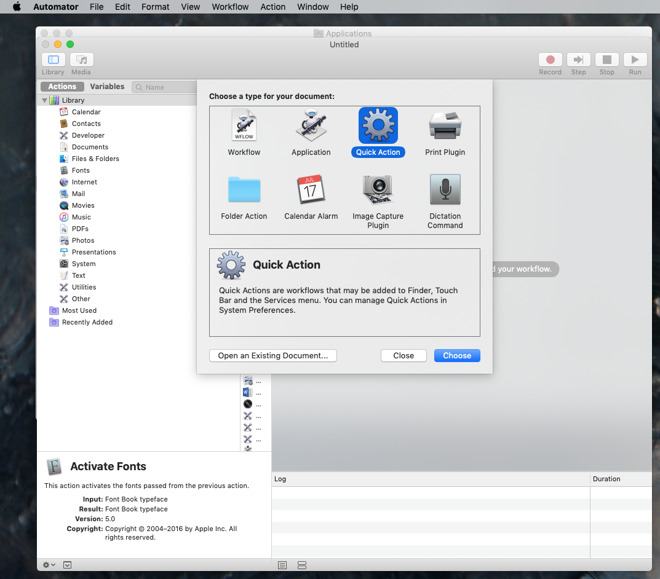Image resolution: width=660 pixels, height=579 pixels.
Task: Toggle the Library panel toolbar button
Action: coord(53,60)
